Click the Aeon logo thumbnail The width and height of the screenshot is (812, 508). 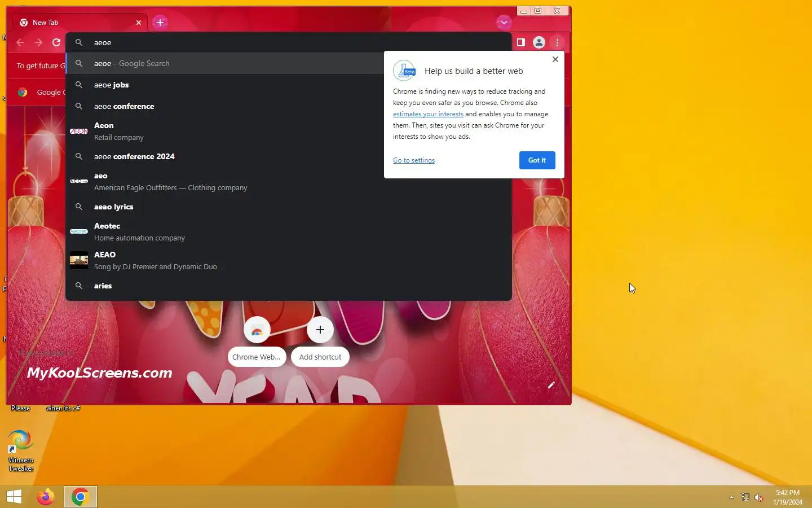79,131
